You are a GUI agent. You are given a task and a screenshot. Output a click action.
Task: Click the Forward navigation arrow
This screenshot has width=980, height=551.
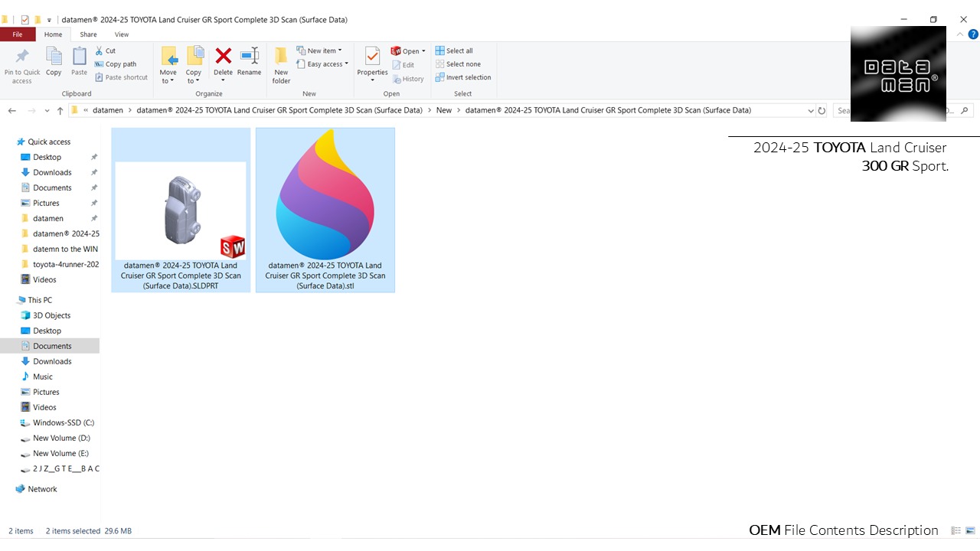31,110
